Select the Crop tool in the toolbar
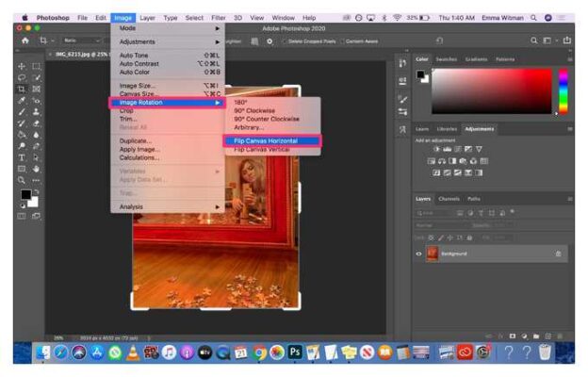The image size is (588, 377). (22, 90)
